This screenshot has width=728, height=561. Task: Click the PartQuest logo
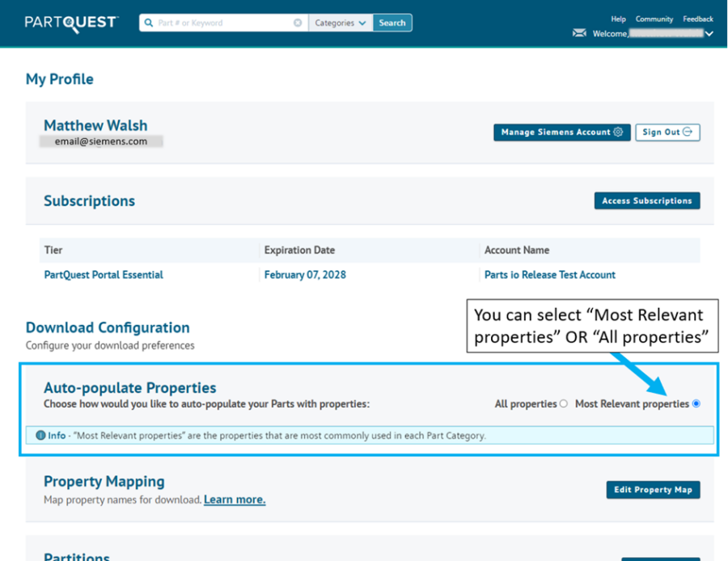[69, 23]
